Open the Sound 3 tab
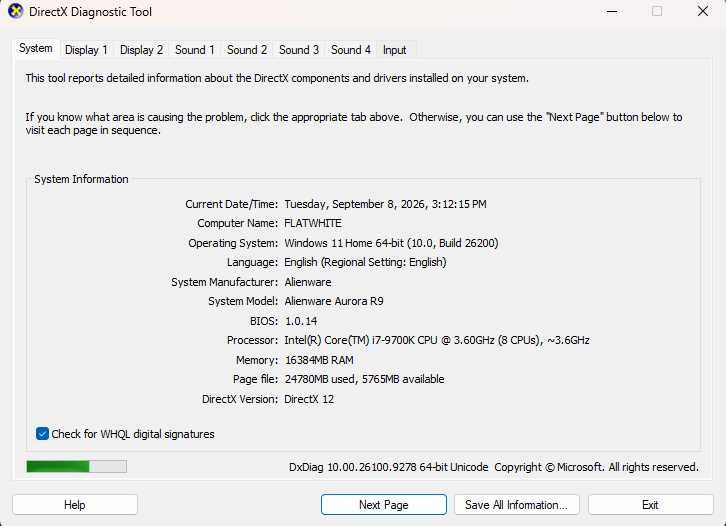The height and width of the screenshot is (526, 726). pos(299,50)
